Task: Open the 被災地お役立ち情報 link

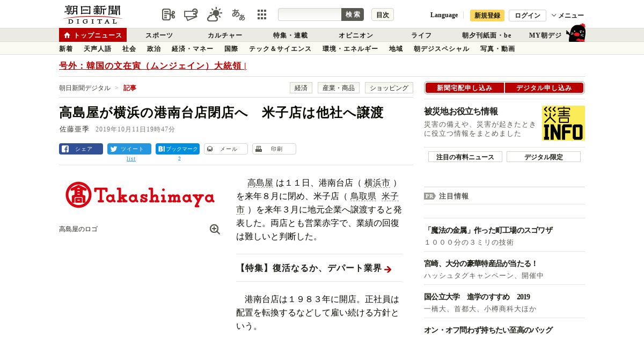Action: click(x=461, y=111)
